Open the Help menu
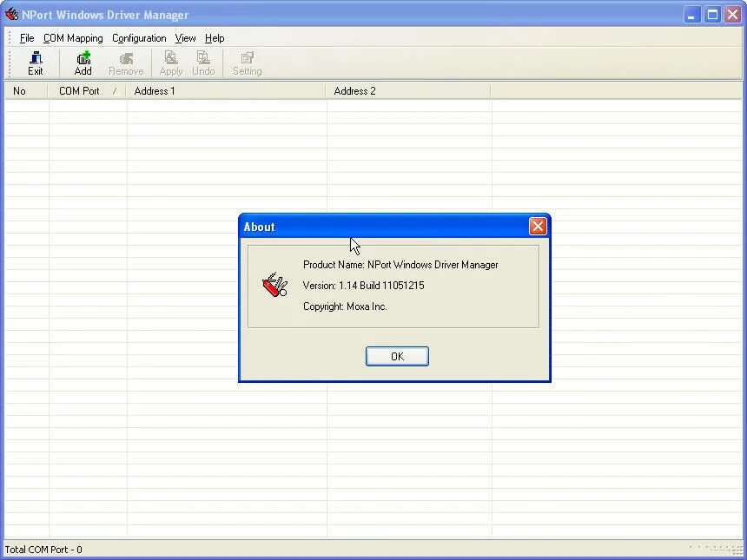This screenshot has width=747, height=560. (x=215, y=38)
